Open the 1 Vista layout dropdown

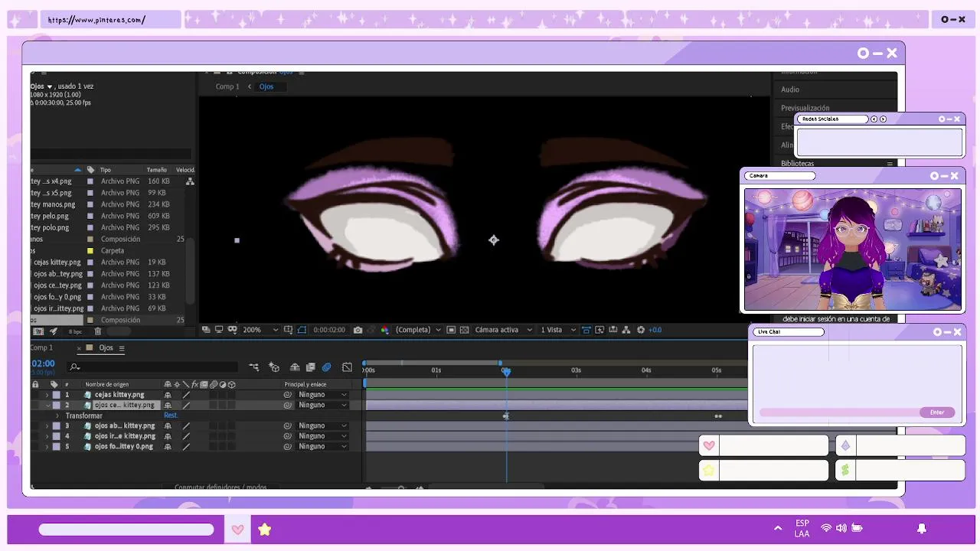click(x=558, y=330)
